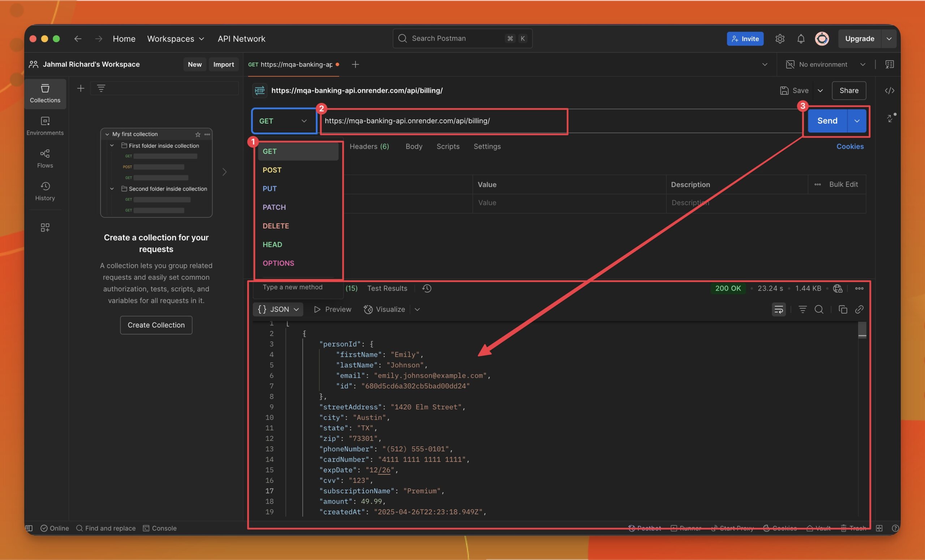925x560 pixels.
Task: Open the Upgrade dropdown arrow
Action: click(889, 39)
